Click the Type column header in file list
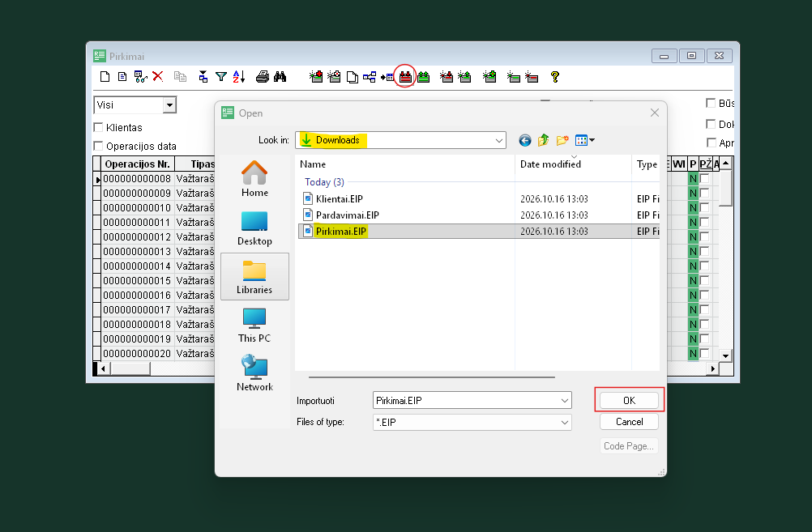 pyautogui.click(x=647, y=164)
